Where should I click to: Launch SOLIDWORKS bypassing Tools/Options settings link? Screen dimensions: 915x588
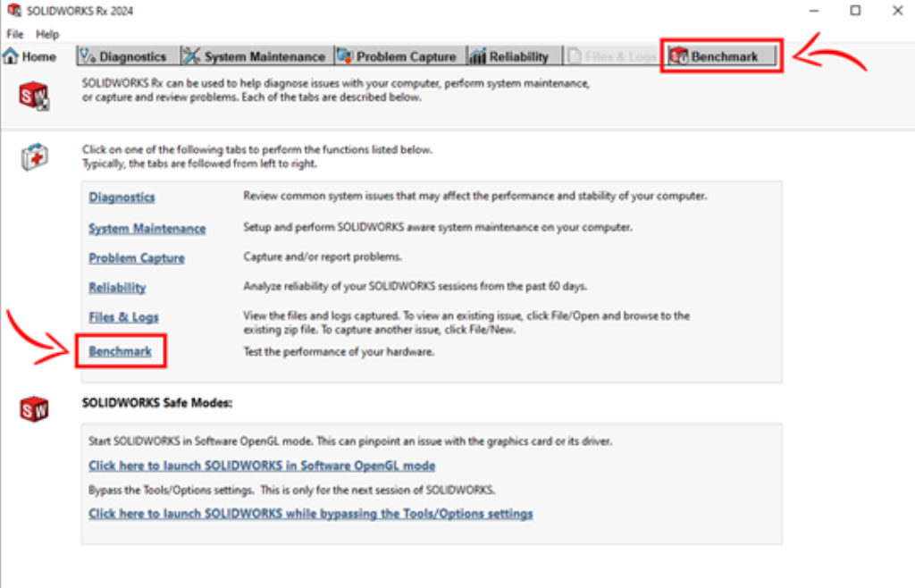tap(310, 513)
